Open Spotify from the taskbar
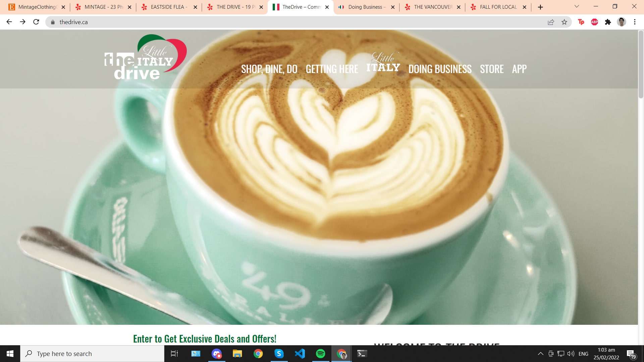 click(321, 354)
